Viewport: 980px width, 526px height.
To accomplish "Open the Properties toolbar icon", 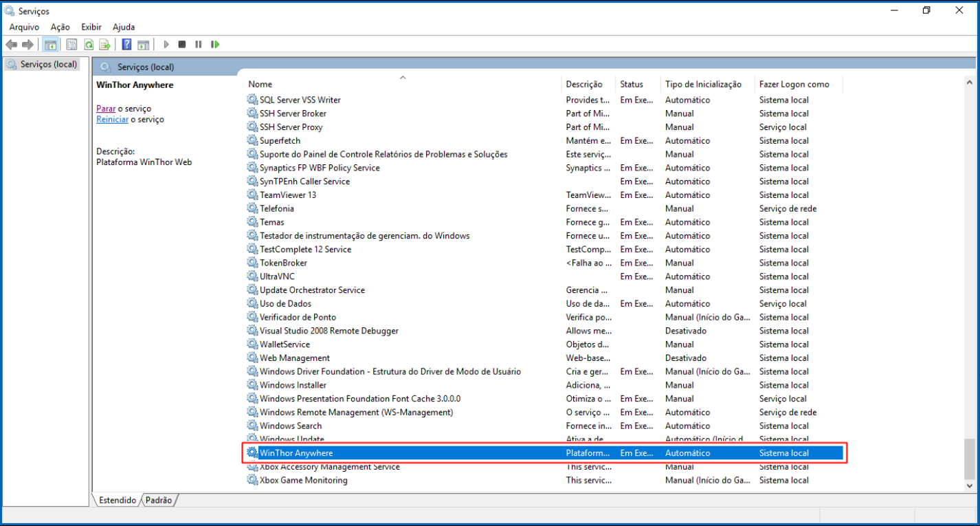I will pyautogui.click(x=71, y=45).
